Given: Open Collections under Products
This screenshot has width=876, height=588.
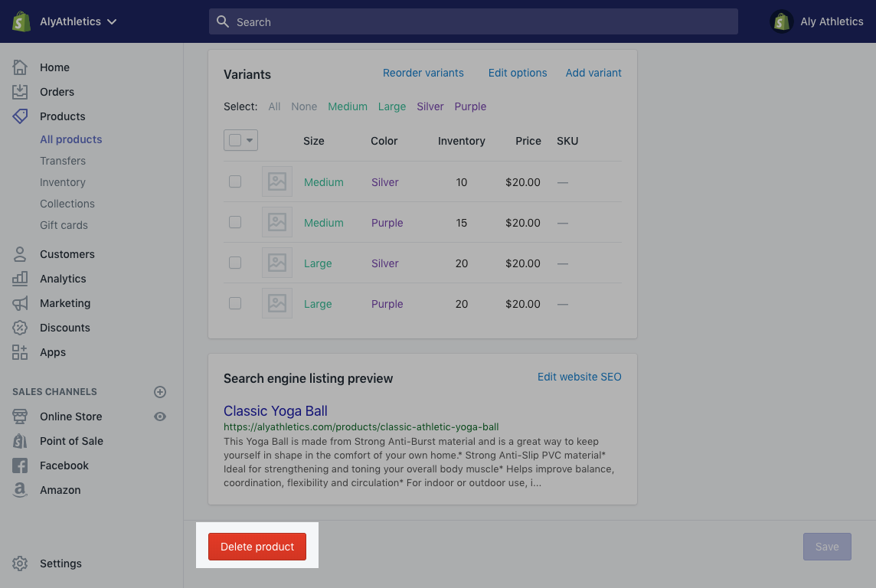Looking at the screenshot, I should click(67, 204).
